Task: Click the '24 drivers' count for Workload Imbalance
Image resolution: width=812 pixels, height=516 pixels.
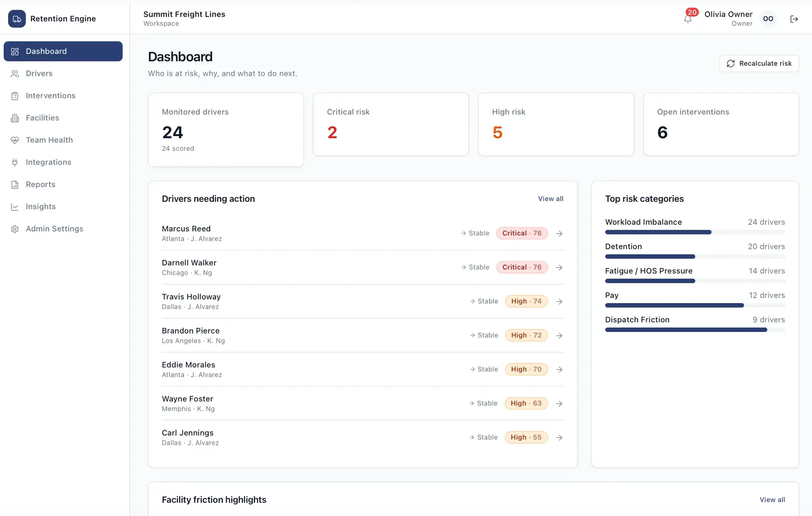Action: [x=766, y=222]
